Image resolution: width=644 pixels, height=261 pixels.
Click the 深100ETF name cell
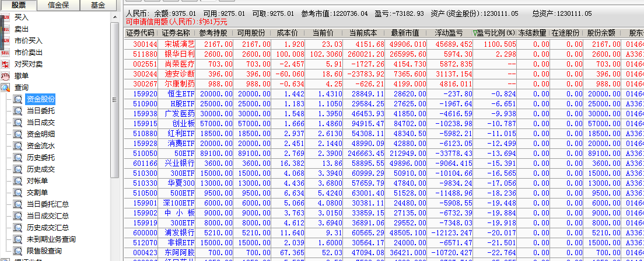coord(180,203)
